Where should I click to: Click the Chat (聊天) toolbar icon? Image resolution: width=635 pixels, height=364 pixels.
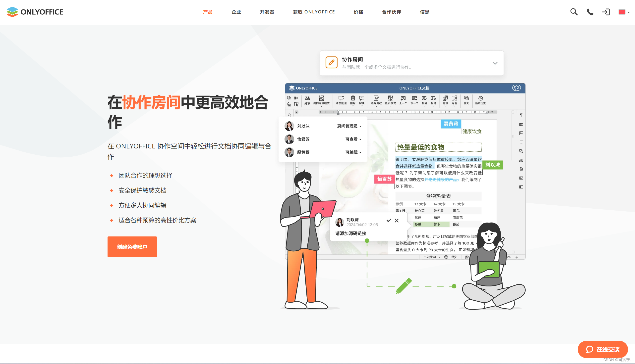pyautogui.click(x=466, y=100)
